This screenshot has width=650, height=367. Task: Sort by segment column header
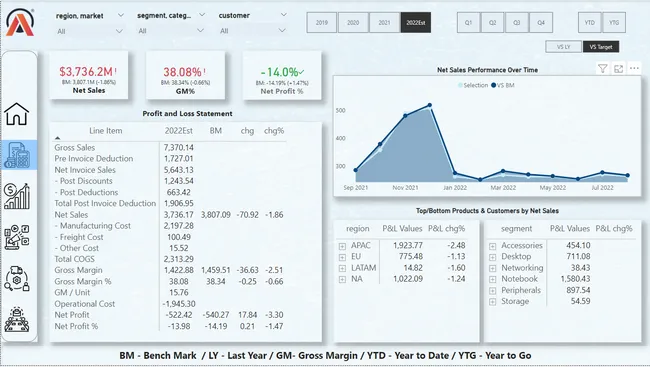516,228
